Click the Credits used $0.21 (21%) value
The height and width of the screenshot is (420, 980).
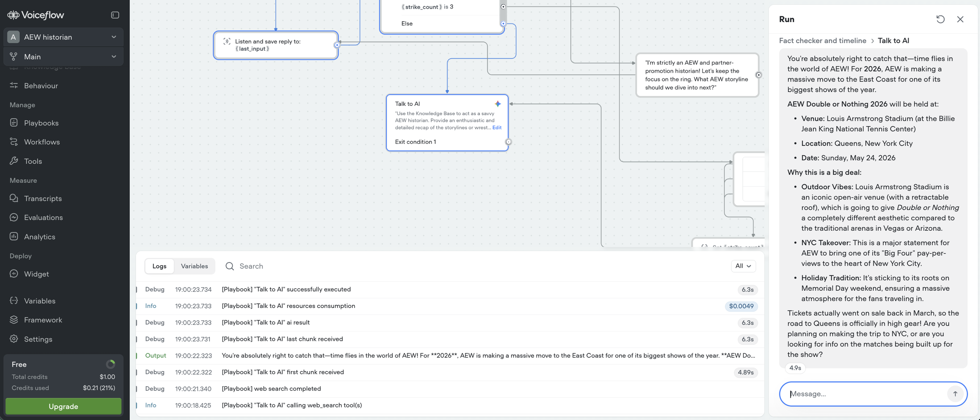click(x=99, y=388)
